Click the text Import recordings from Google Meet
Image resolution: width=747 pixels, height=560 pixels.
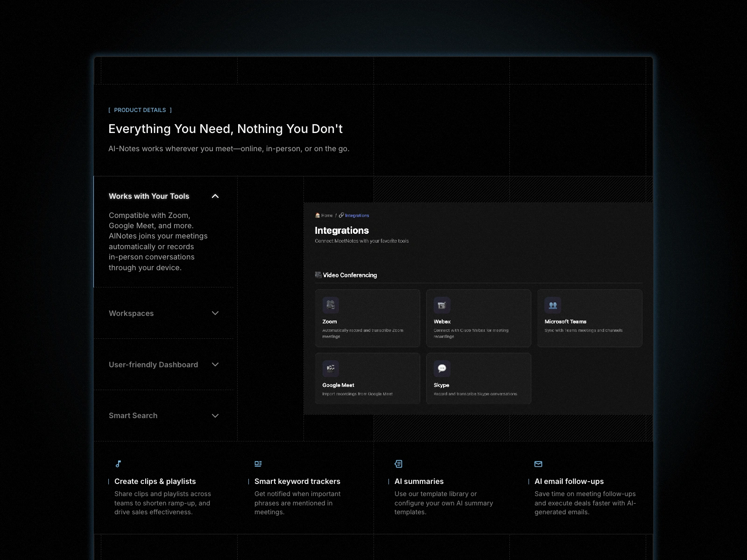(x=358, y=394)
